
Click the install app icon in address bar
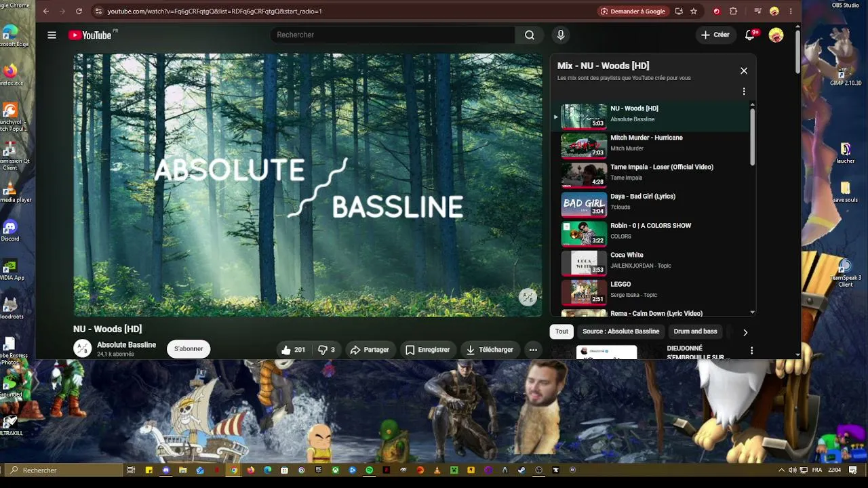679,12
